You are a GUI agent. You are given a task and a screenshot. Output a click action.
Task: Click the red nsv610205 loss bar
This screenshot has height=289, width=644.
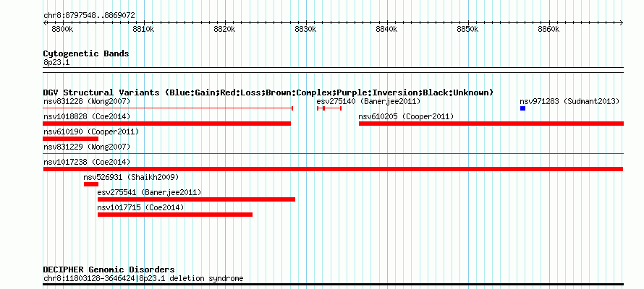tap(491, 124)
